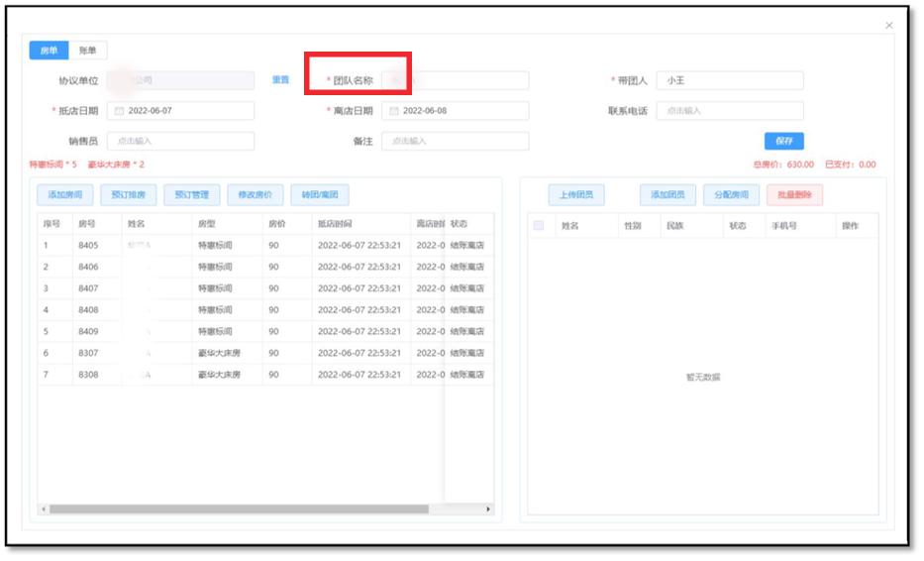This screenshot has height=561, width=924.
Task: Open the calendar icon in 抵店日期 field
Action: click(x=119, y=111)
